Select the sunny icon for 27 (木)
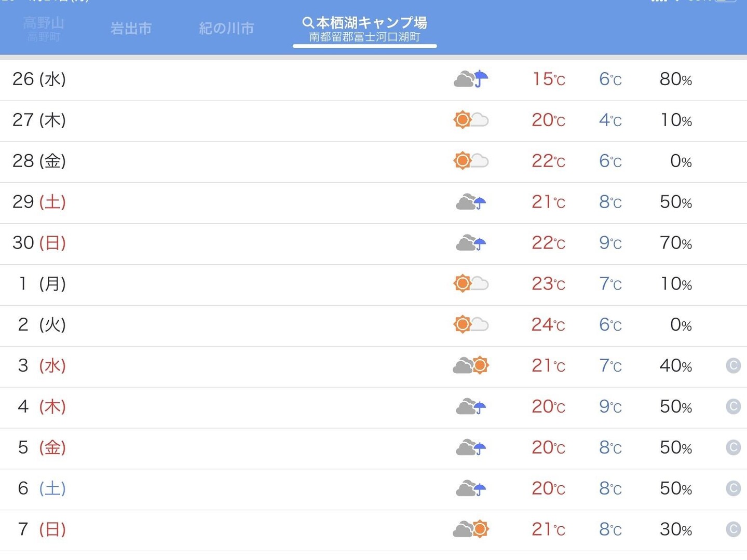The height and width of the screenshot is (560, 747). [470, 120]
